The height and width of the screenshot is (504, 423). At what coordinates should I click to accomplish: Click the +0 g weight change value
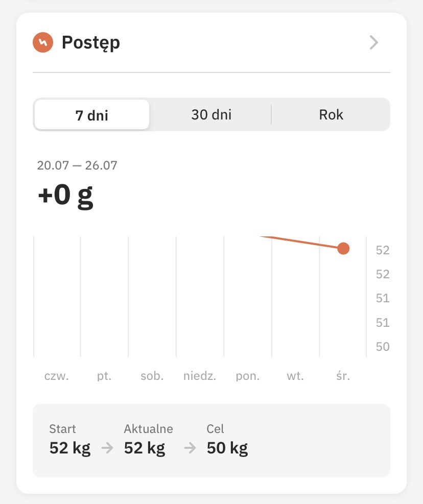[65, 196]
